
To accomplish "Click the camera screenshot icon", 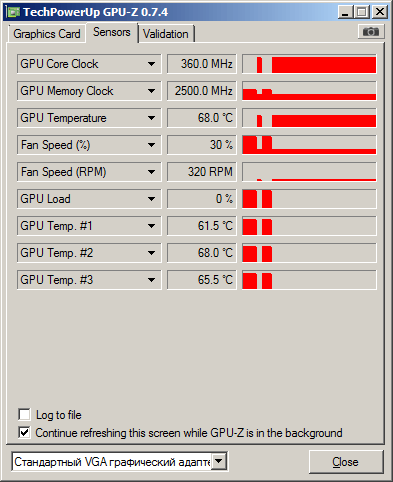I will (371, 32).
